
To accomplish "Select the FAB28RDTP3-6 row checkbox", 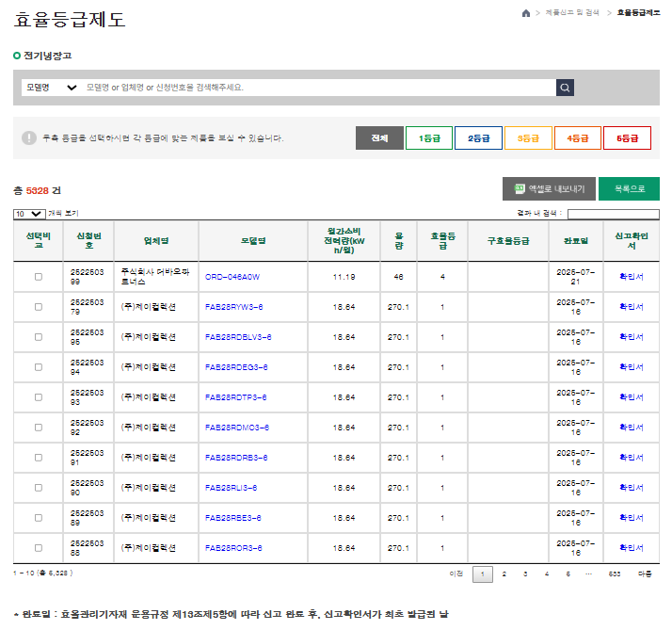I will coord(39,397).
